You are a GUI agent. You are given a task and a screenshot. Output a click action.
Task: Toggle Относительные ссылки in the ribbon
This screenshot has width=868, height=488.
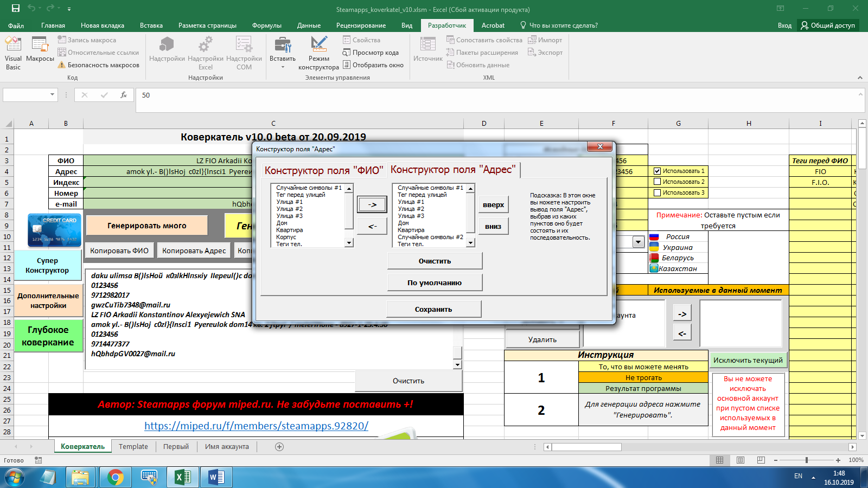[x=98, y=53]
